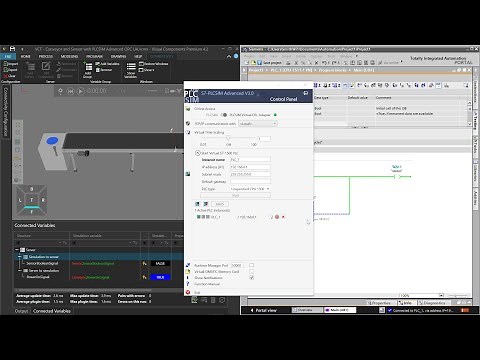Click the delete trash icon below Connected Variables
The image size is (480, 360).
coord(213,300)
